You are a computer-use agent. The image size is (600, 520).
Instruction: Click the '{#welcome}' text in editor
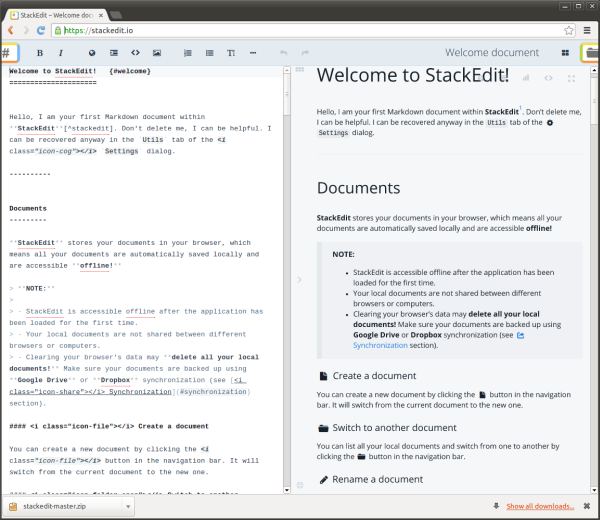[x=130, y=71]
